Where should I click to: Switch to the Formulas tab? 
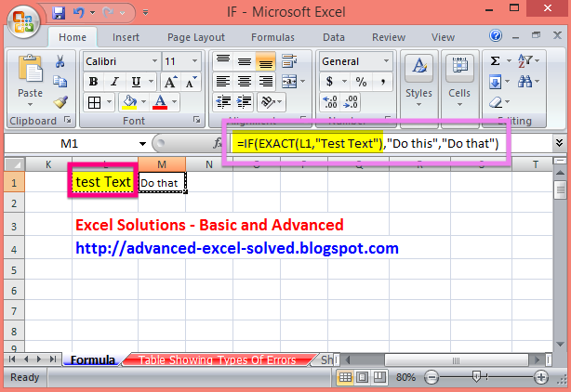pyautogui.click(x=272, y=37)
